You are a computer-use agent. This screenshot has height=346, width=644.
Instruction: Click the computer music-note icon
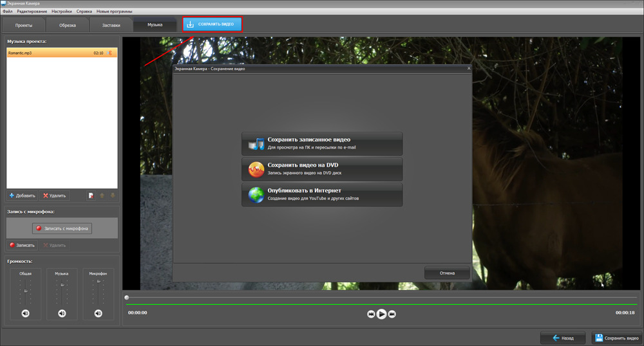pyautogui.click(x=256, y=144)
